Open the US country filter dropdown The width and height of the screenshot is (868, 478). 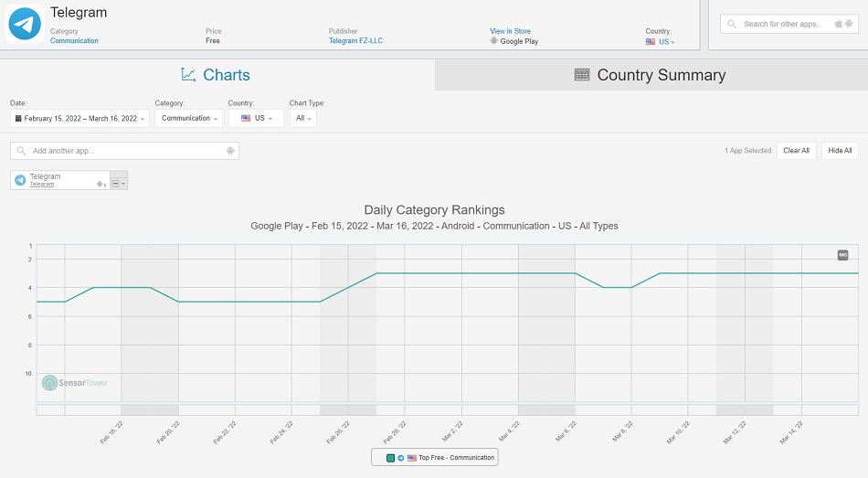click(256, 119)
